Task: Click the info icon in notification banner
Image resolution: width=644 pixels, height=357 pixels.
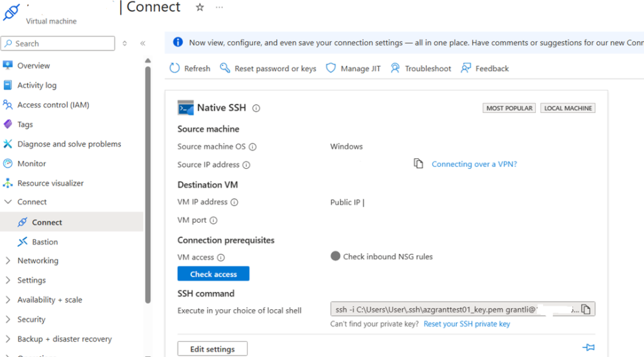Action: (x=178, y=42)
